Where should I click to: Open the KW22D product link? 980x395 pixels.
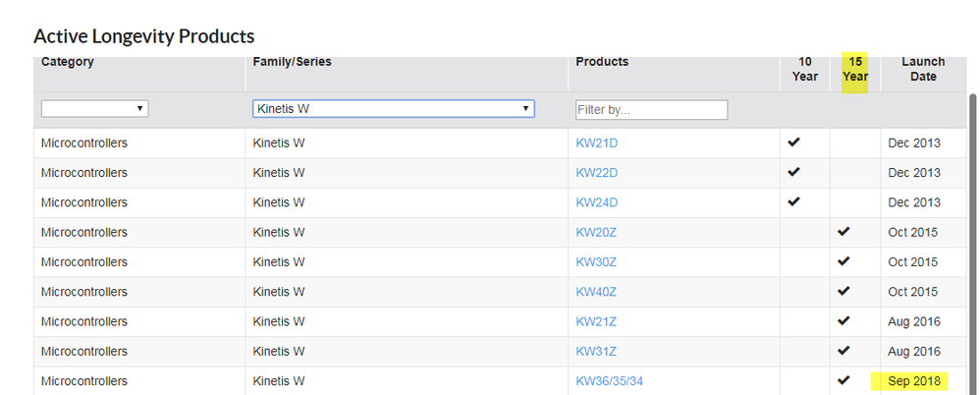coord(596,173)
